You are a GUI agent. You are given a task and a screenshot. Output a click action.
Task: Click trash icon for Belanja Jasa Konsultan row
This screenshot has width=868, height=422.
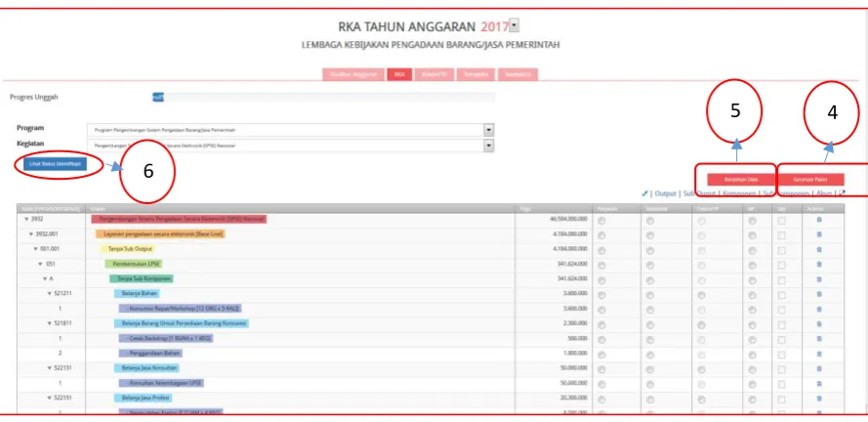coord(819,369)
